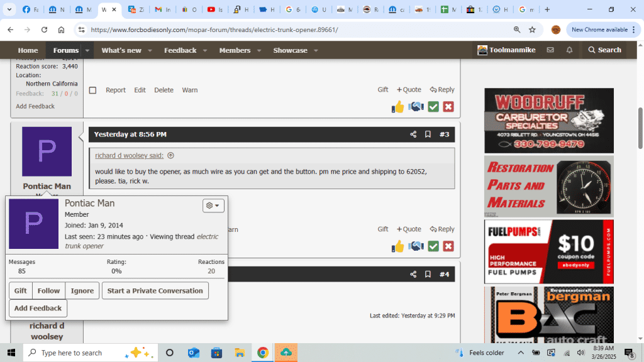Expand the Showcase menu dropdown arrow
This screenshot has width=644, height=362.
tap(316, 50)
